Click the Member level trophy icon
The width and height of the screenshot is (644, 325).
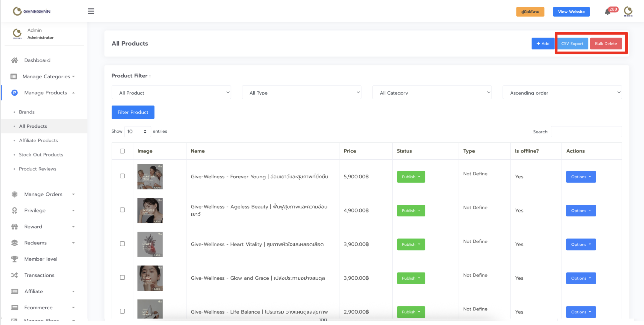[x=15, y=259]
